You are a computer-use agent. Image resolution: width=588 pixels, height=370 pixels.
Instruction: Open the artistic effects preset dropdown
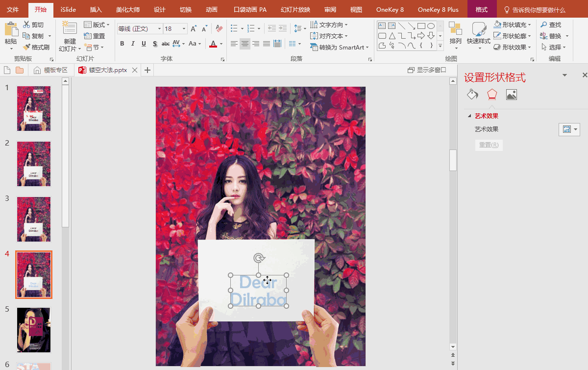[569, 129]
